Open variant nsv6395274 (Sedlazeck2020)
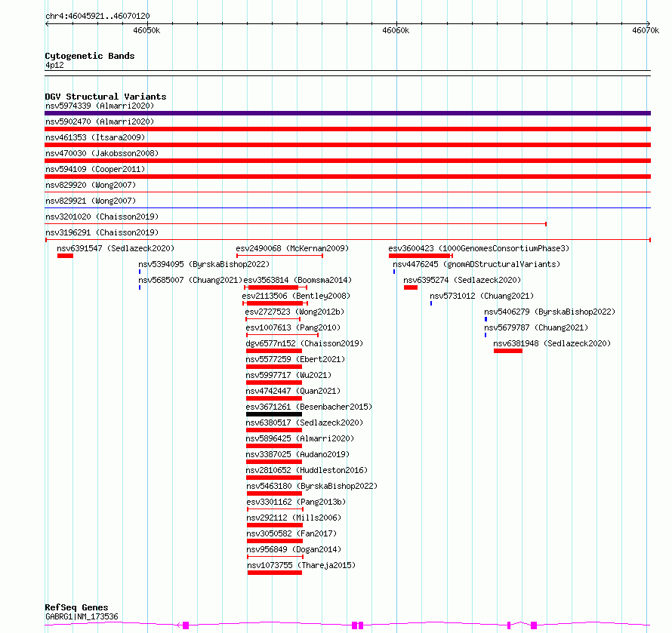The height and width of the screenshot is (633, 672). click(462, 280)
